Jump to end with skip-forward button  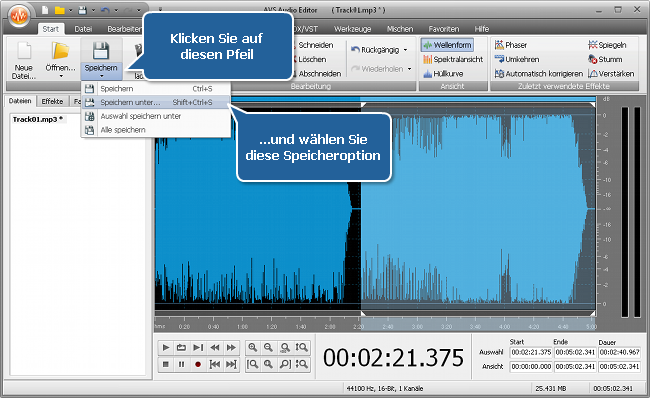coord(231,364)
